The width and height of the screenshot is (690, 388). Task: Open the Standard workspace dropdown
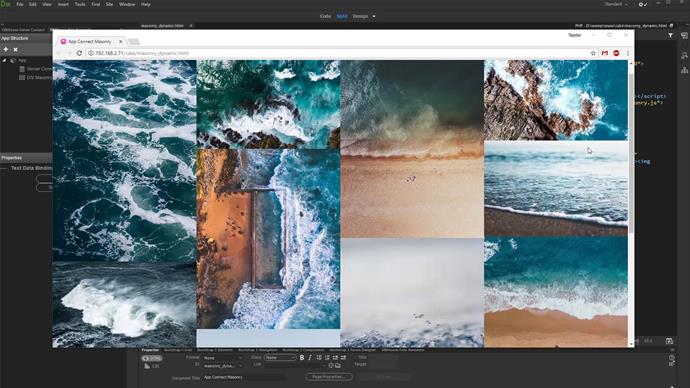coord(616,4)
